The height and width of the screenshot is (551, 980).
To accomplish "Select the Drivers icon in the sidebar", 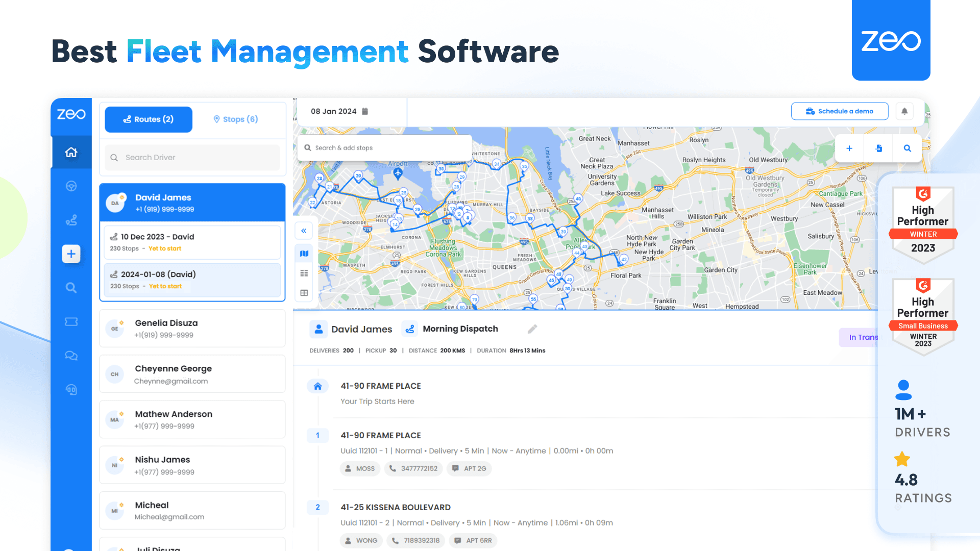I will pos(71,186).
